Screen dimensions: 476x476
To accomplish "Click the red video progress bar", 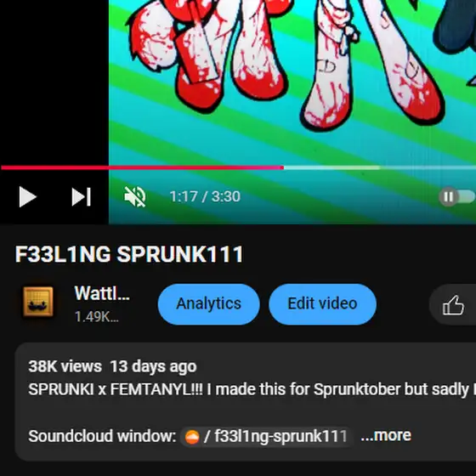I will (143, 167).
